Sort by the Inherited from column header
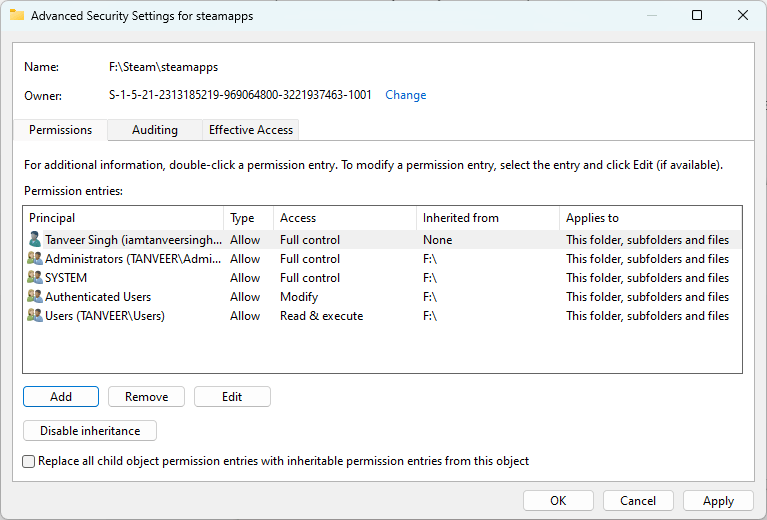 [488, 218]
